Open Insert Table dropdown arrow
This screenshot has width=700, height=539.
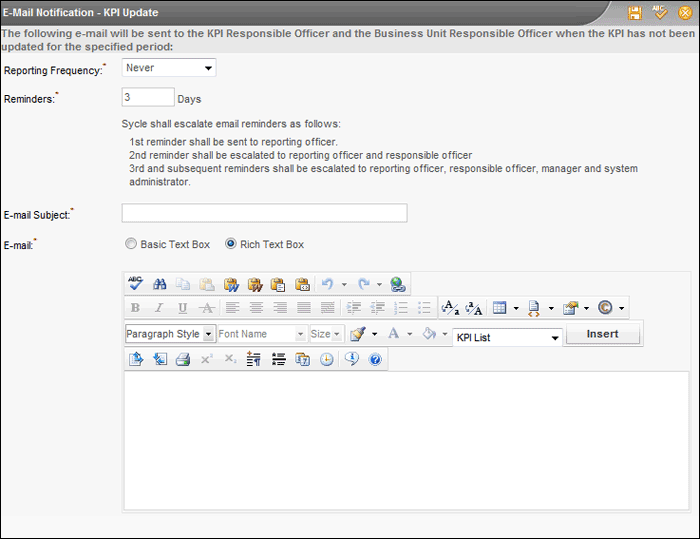[x=516, y=308]
